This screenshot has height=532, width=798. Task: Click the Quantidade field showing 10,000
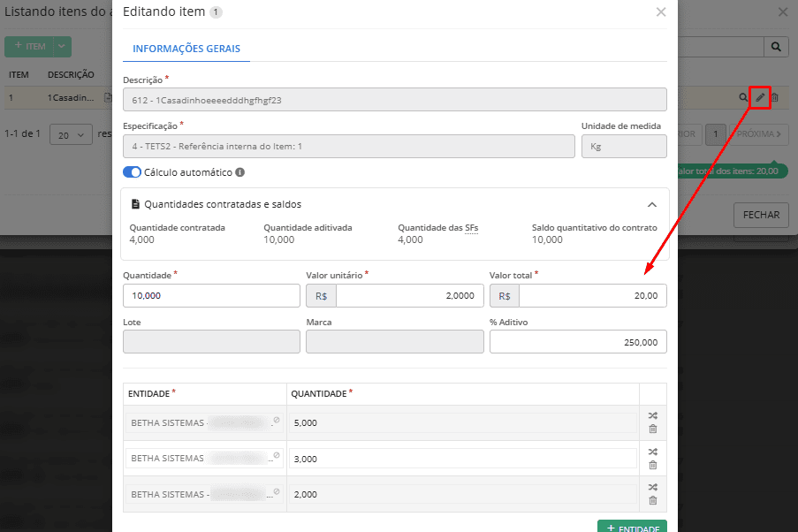point(211,295)
